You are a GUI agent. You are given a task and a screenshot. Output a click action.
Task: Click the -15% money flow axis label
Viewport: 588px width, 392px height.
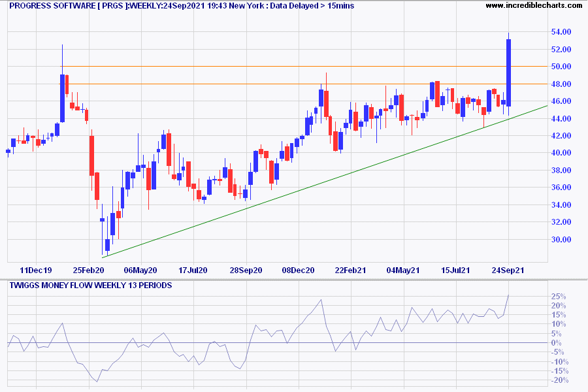point(559,371)
